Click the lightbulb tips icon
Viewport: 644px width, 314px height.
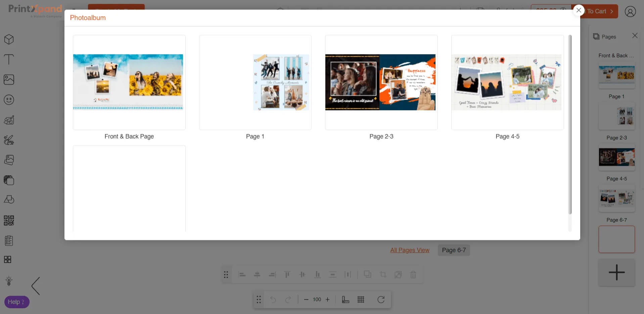(x=9, y=281)
